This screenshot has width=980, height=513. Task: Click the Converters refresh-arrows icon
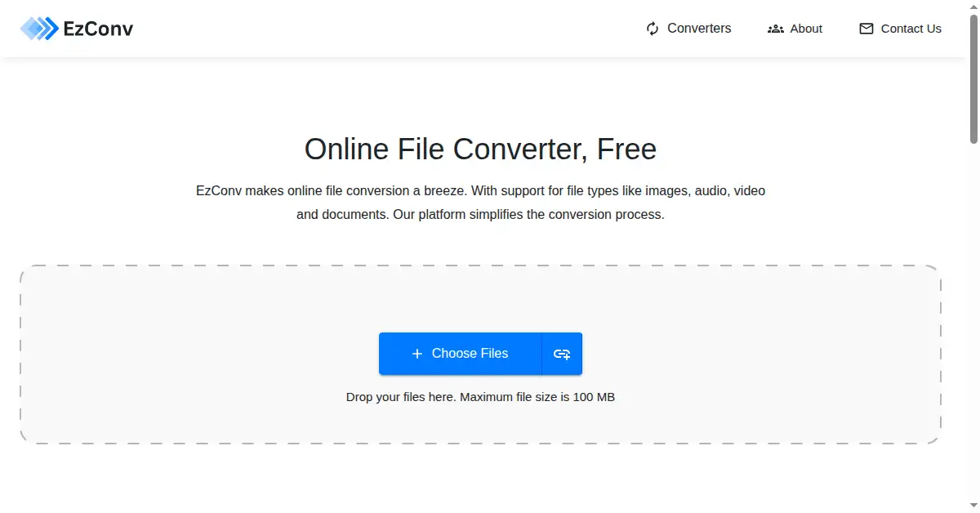(653, 29)
